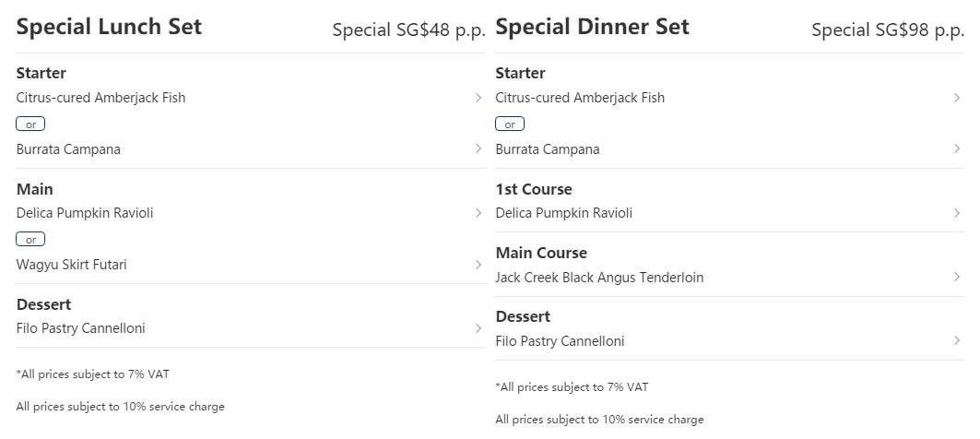The height and width of the screenshot is (439, 980).
Task: Click chevron for dinner Filo Pastry Cannelloni
Action: tap(958, 341)
